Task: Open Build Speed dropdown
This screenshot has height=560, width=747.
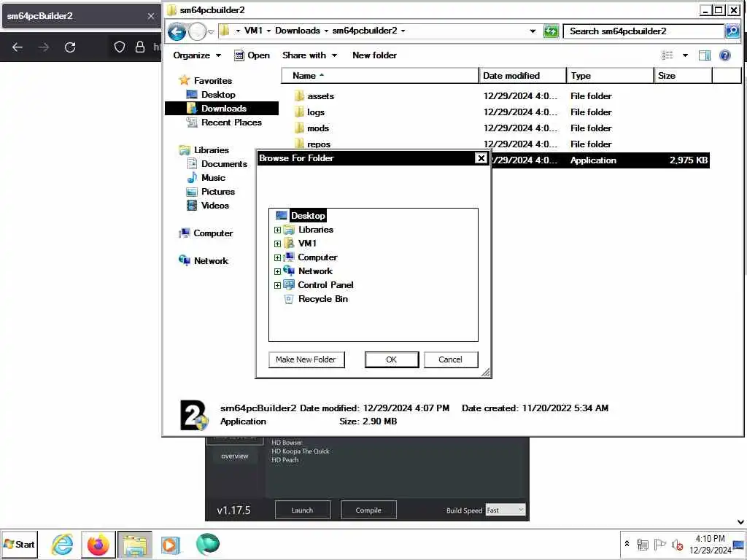Action: tap(505, 510)
